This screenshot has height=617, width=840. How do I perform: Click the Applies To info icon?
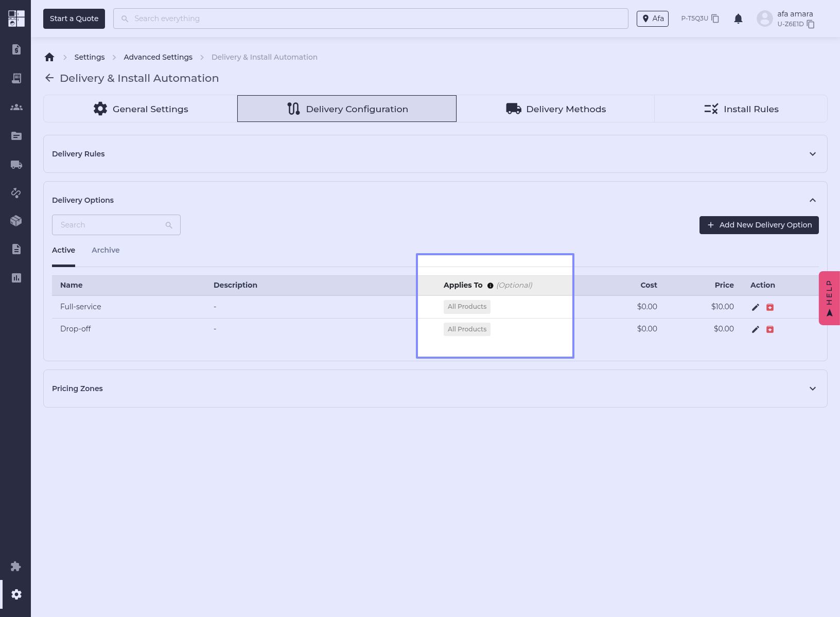tap(490, 286)
